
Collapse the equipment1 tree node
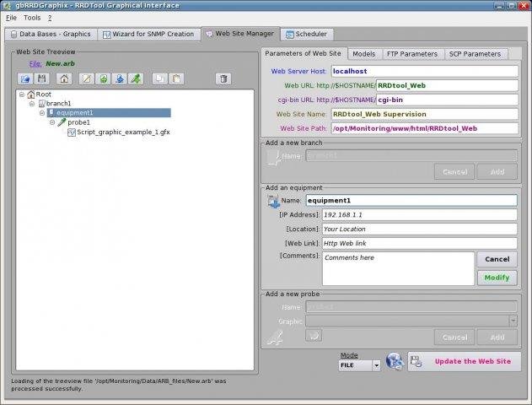(x=42, y=113)
